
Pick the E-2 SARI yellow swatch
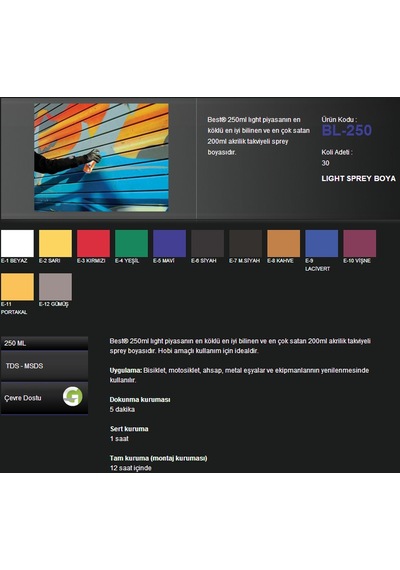point(55,243)
